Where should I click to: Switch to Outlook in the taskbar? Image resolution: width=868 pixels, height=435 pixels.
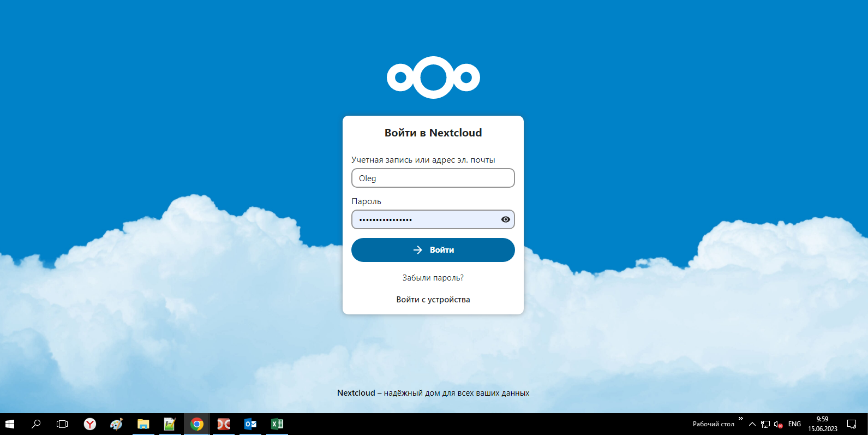250,424
